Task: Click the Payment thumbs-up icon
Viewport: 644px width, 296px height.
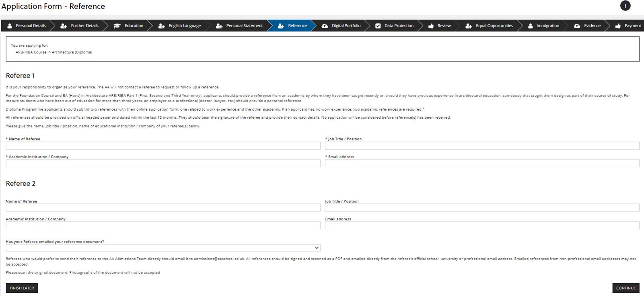Action: [618, 26]
